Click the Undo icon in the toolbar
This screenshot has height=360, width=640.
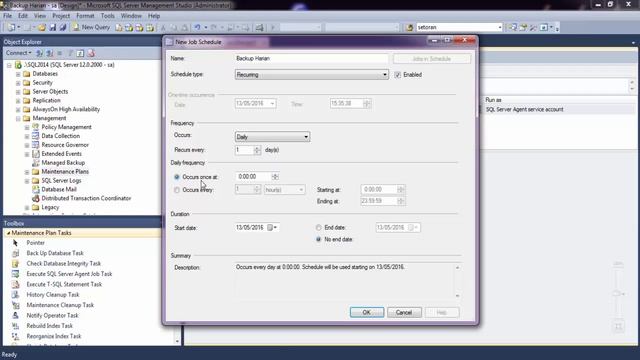pos(197,27)
